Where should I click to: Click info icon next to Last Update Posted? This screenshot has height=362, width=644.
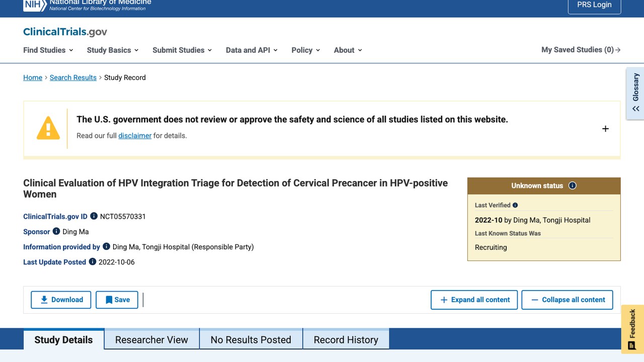click(92, 261)
